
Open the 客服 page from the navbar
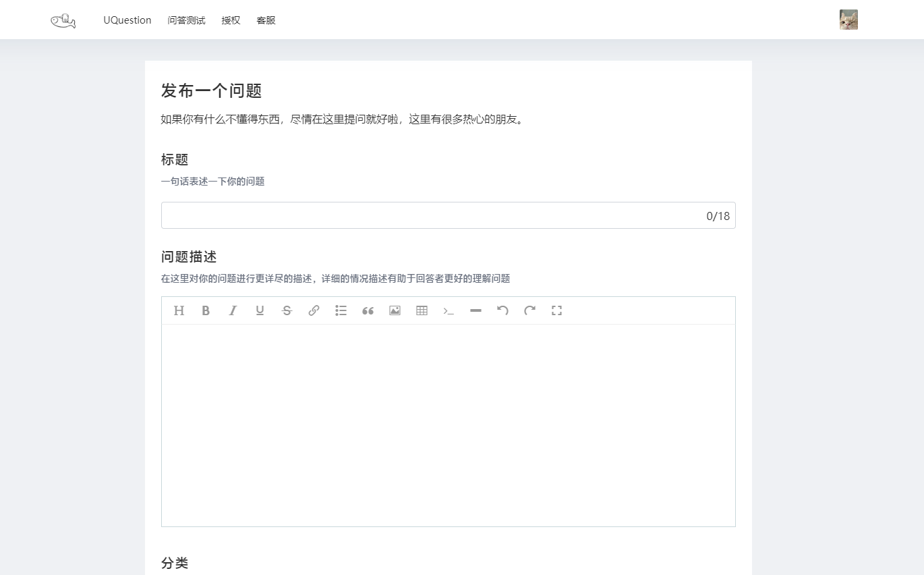[x=266, y=20]
